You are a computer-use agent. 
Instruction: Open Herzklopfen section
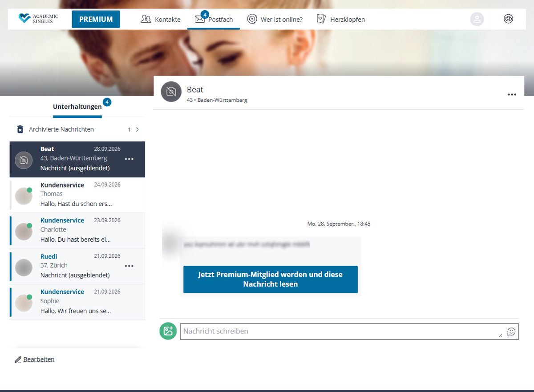[x=340, y=19]
